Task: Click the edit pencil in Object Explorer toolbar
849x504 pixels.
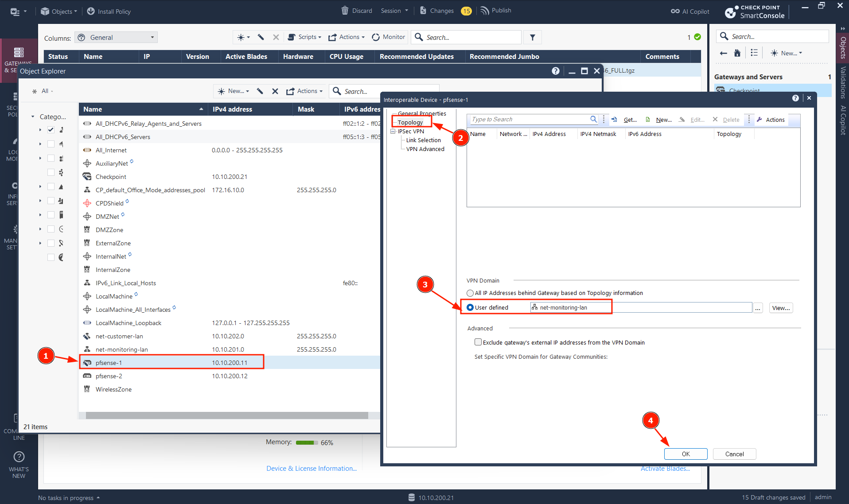Action: (260, 91)
